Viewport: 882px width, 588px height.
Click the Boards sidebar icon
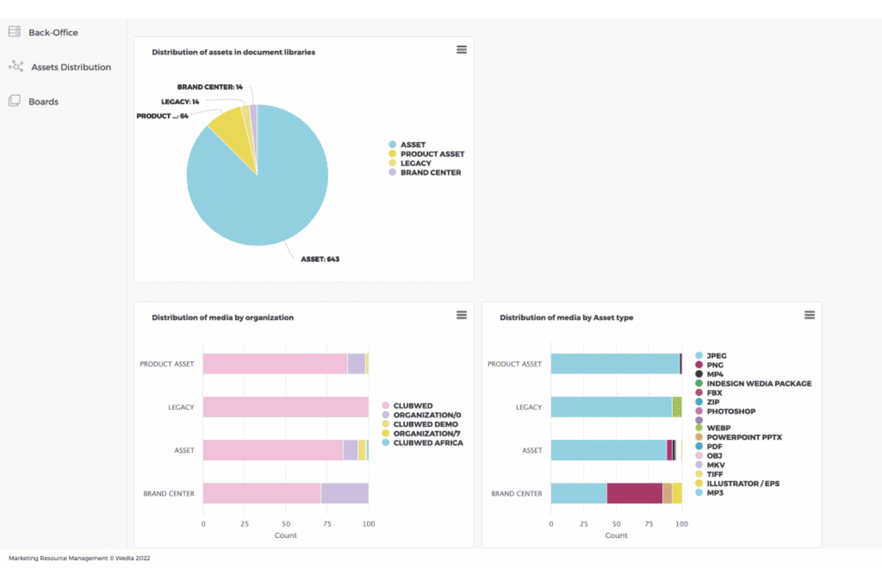click(x=14, y=101)
